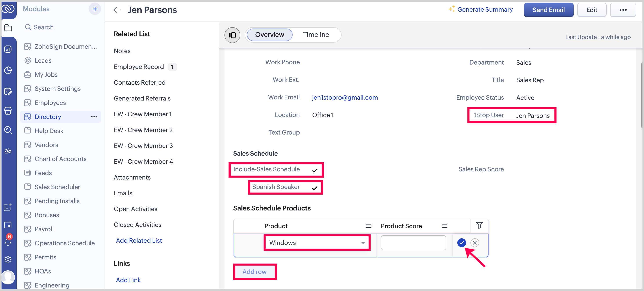Click the Add row link
644x291 pixels.
tap(254, 271)
